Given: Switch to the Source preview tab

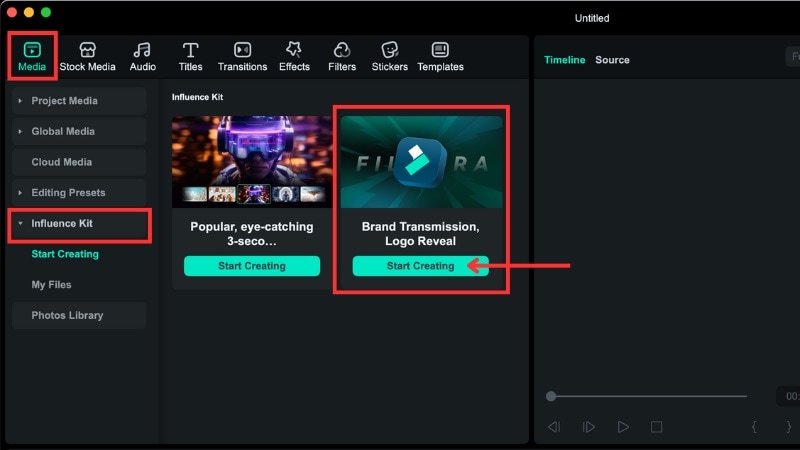Looking at the screenshot, I should point(612,60).
